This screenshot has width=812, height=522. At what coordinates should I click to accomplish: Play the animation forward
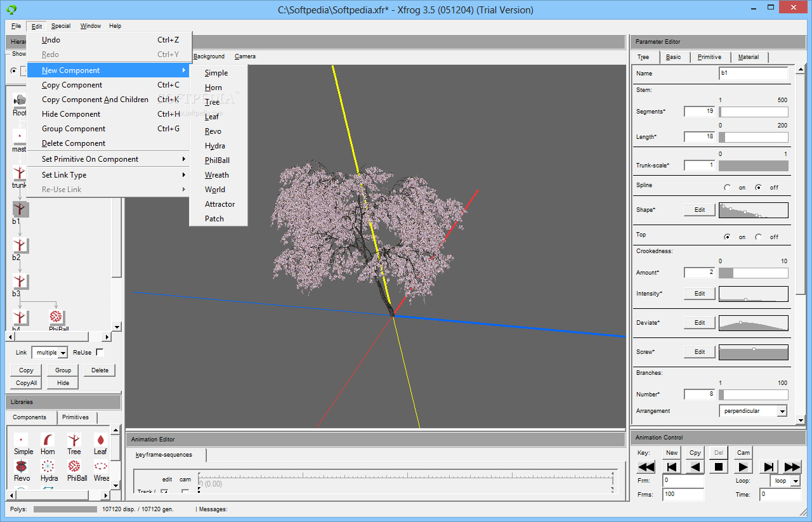tap(743, 467)
